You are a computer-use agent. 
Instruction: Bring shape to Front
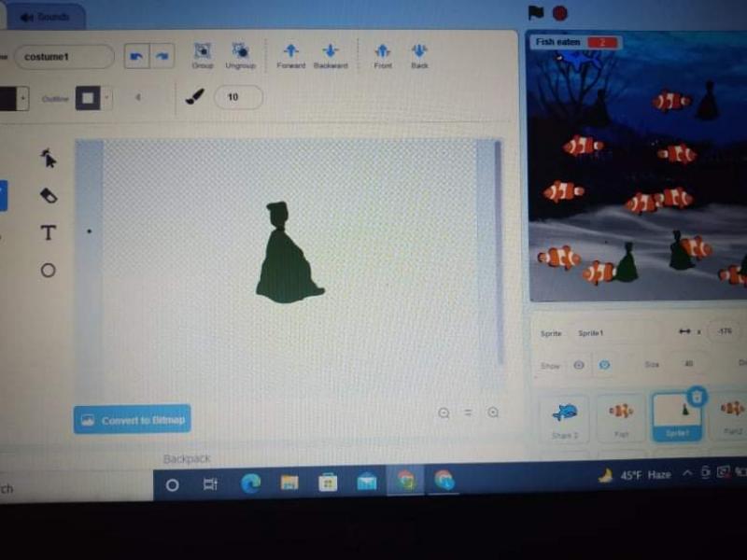click(x=383, y=56)
